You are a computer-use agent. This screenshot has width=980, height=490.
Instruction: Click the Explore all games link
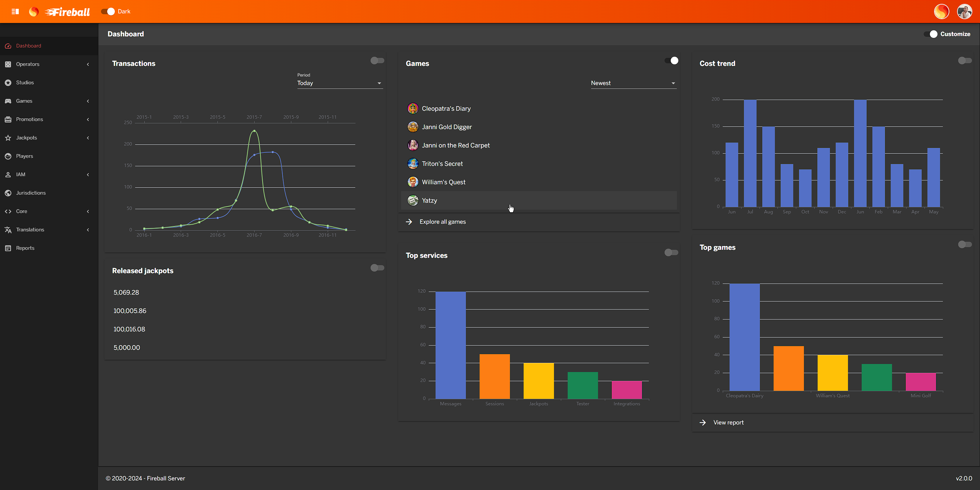click(x=442, y=222)
